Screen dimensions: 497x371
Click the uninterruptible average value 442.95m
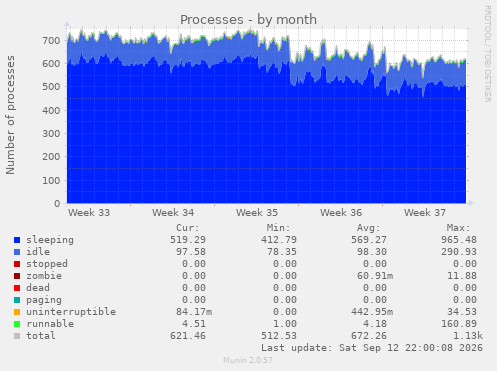point(372,312)
